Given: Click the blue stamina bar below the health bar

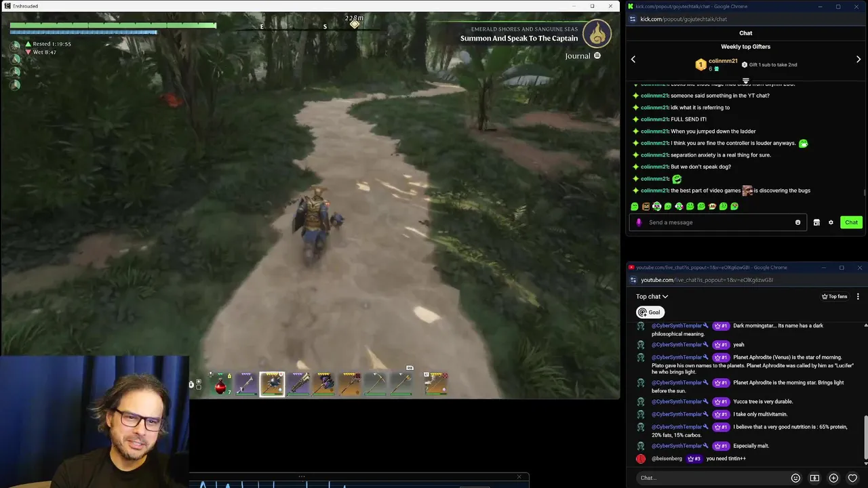Looking at the screenshot, I should click(83, 31).
